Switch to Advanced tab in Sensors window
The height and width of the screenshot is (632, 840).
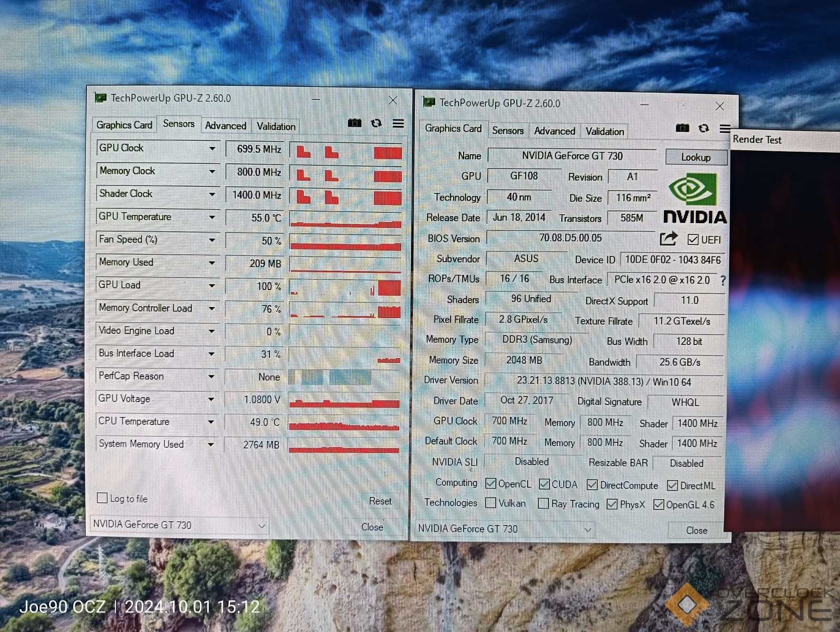point(226,126)
